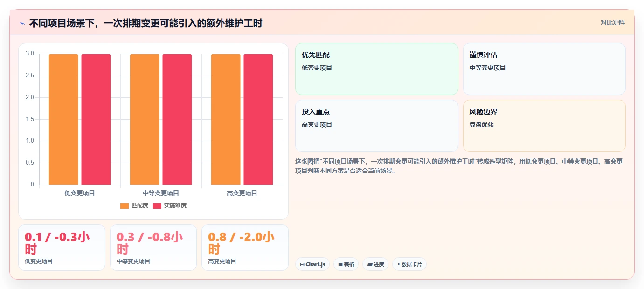Click the 复盘优化 text in 风险边界 card
The width and height of the screenshot is (644, 289).
481,125
